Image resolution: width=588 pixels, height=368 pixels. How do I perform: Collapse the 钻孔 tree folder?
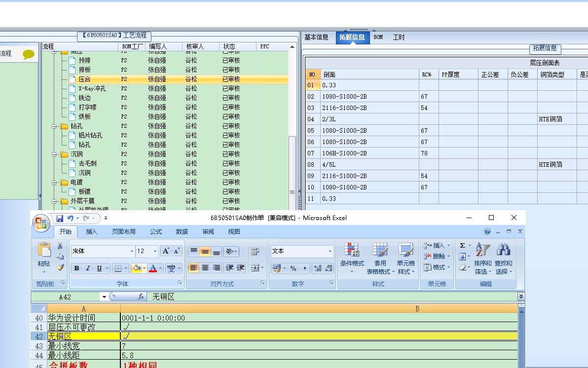[54, 126]
